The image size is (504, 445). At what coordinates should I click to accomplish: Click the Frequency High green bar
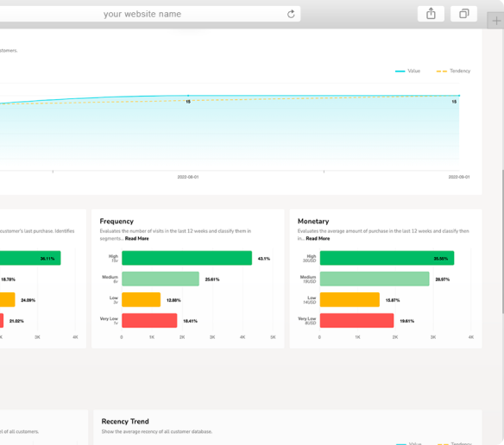[186, 258]
